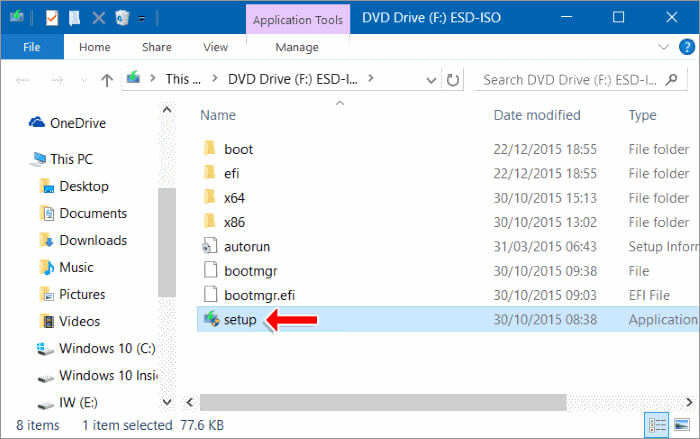Click the horizontal scrollbar left arrow
Screen dimensions: 700x439
(x=190, y=402)
